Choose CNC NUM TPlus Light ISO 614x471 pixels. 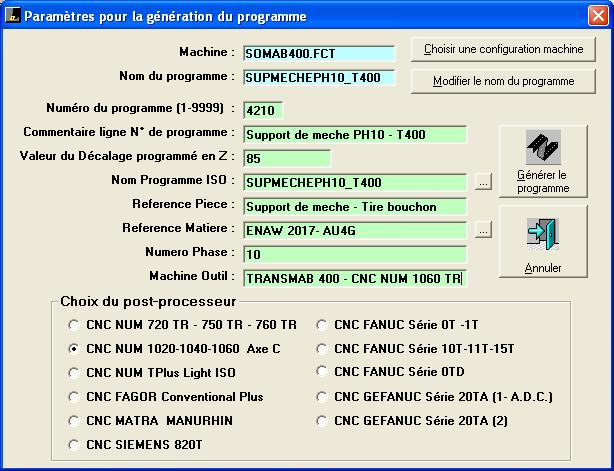click(72, 373)
